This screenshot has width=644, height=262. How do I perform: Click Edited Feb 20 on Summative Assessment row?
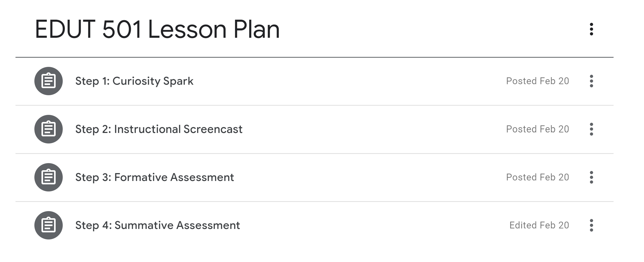(539, 225)
